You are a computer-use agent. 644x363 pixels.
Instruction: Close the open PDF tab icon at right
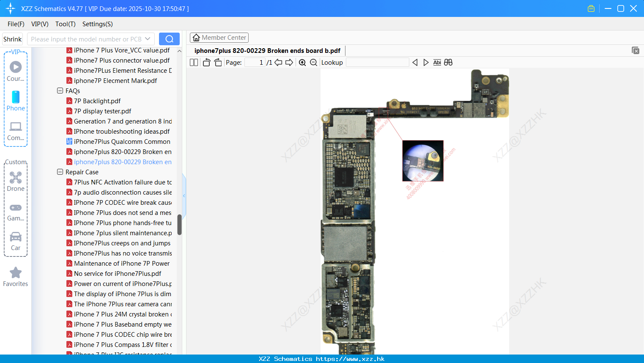636,50
